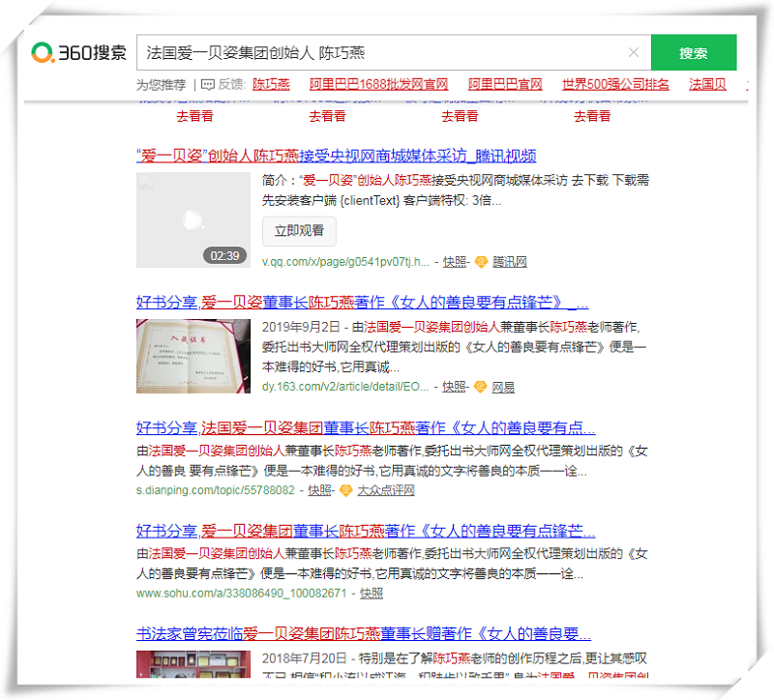
Task: Click the gold badge icon beside 腾讯网
Action: click(481, 262)
